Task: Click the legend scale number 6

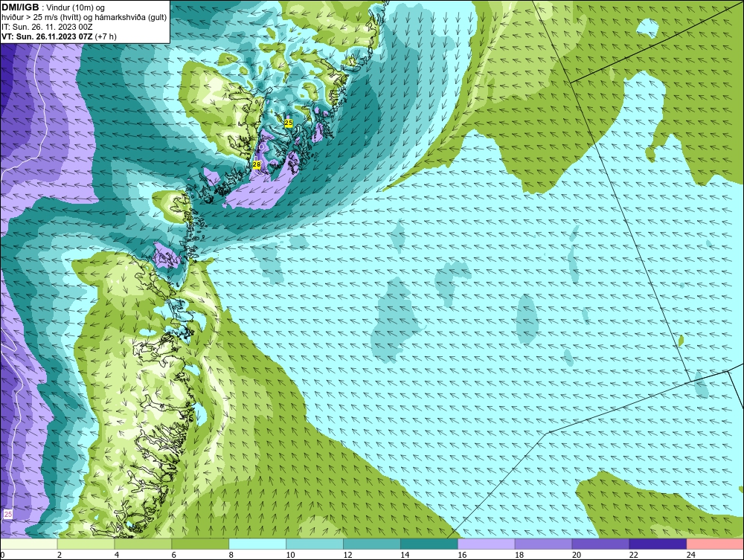Action: click(173, 555)
